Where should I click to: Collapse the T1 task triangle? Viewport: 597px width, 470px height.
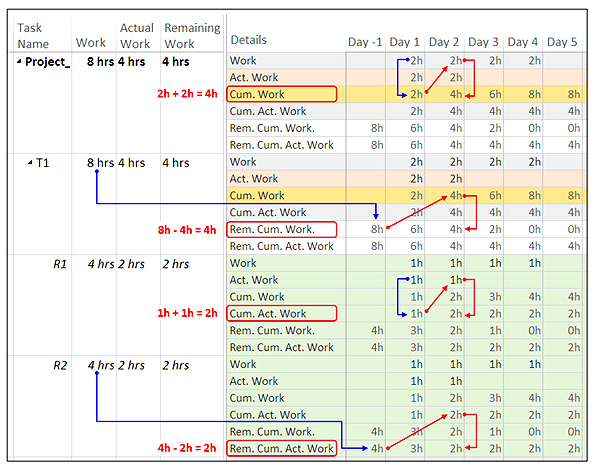[30, 163]
